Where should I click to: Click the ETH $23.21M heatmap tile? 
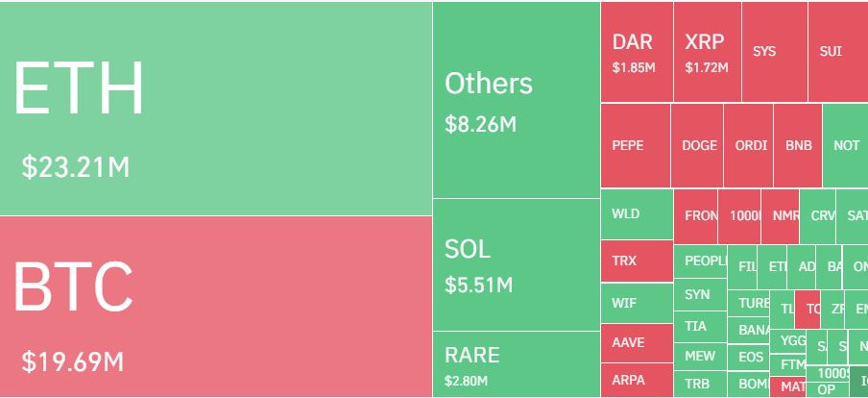(215, 109)
